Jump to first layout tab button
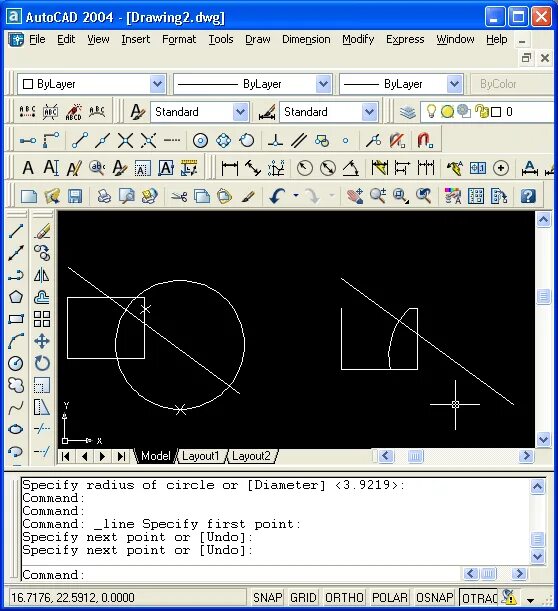 66,456
